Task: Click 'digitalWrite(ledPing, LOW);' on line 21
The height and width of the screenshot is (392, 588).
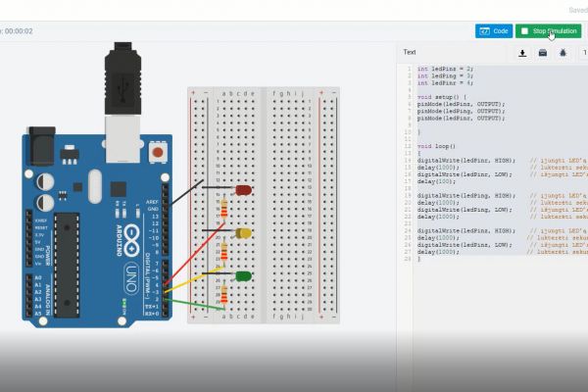Action: (x=465, y=210)
